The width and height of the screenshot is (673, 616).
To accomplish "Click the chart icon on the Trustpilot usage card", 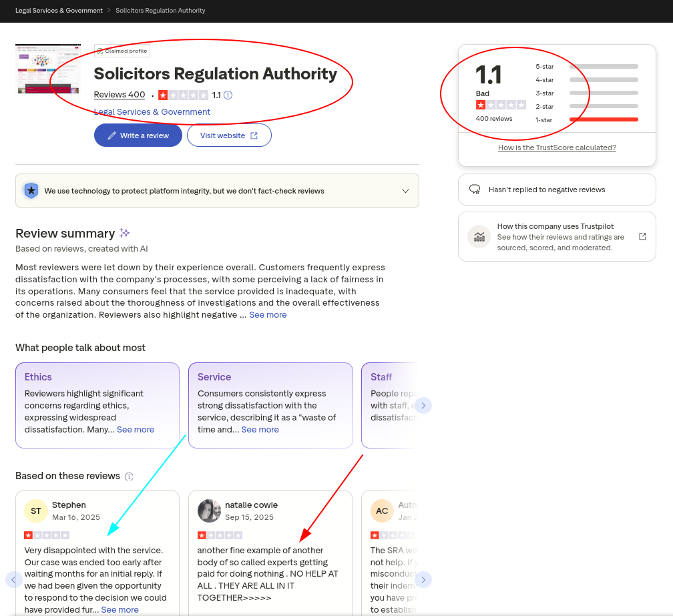I will (x=478, y=236).
